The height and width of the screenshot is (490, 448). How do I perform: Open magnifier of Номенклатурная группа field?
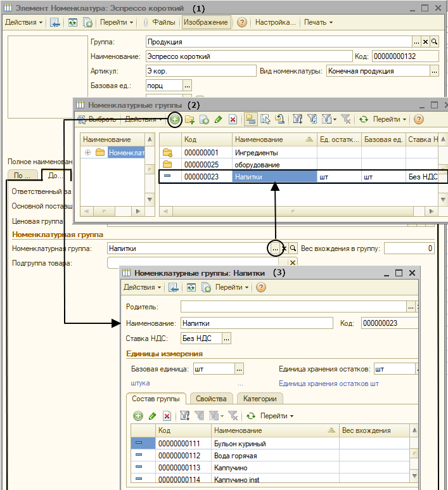[x=293, y=248]
